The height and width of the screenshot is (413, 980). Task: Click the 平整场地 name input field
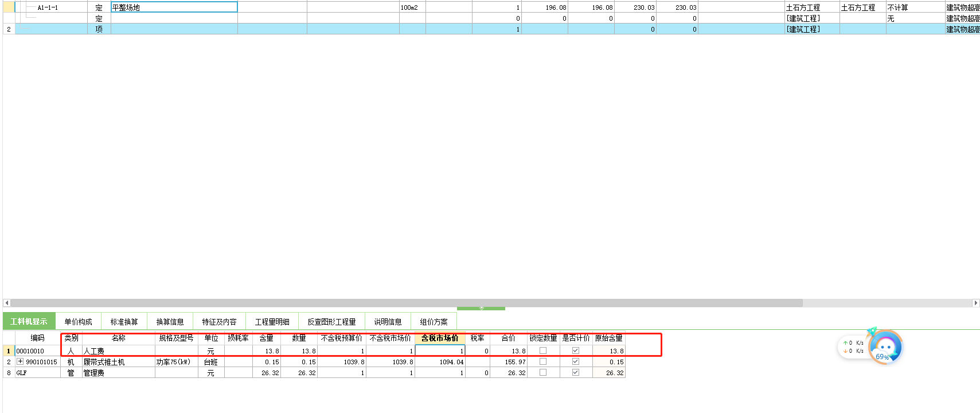click(174, 7)
